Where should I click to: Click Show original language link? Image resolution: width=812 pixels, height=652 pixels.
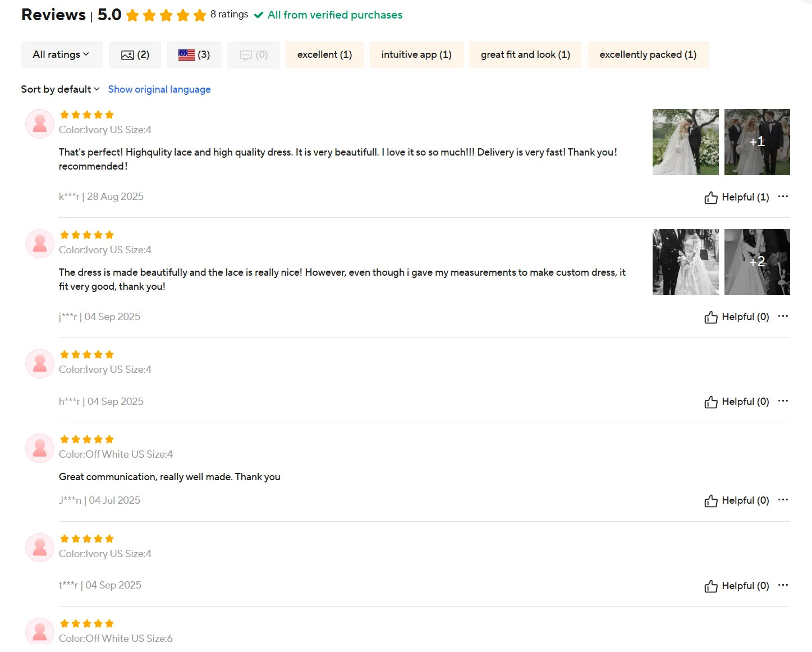tap(159, 89)
